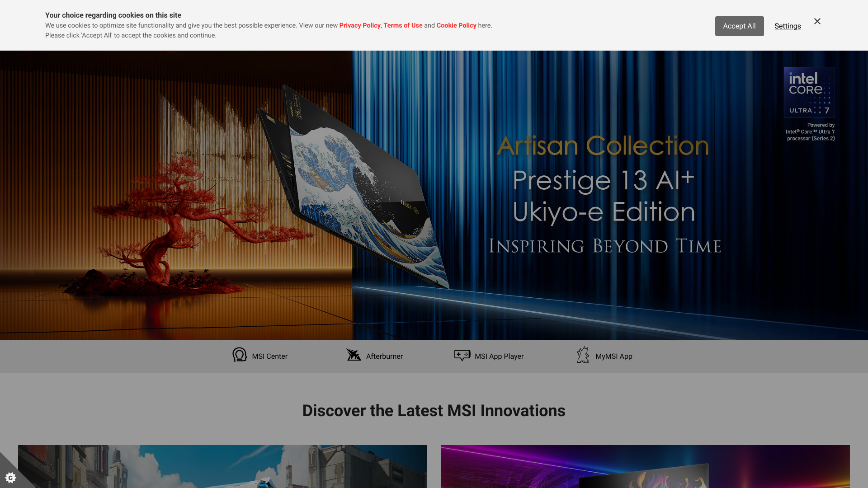868x488 pixels.
Task: Dismiss the cookie banner with X icon
Action: pos(817,22)
